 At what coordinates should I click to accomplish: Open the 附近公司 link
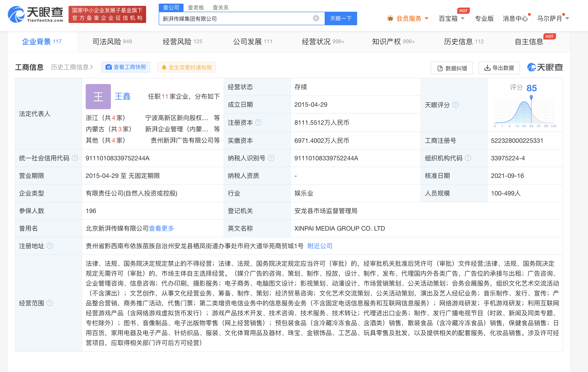click(320, 246)
